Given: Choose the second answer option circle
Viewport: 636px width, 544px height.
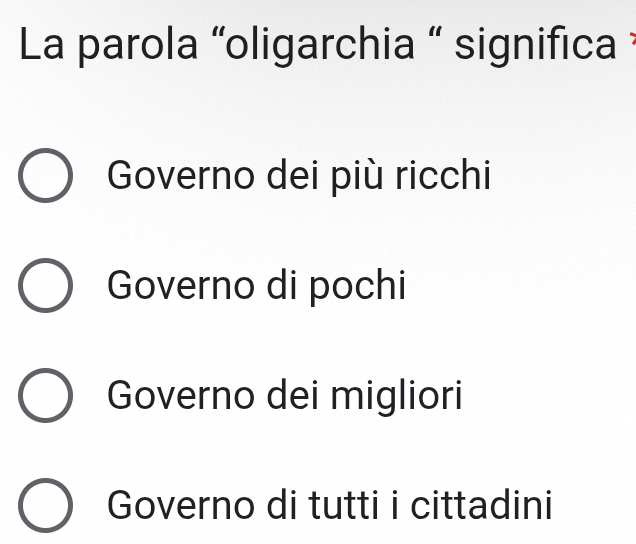Looking at the screenshot, I should pyautogui.click(x=45, y=288).
